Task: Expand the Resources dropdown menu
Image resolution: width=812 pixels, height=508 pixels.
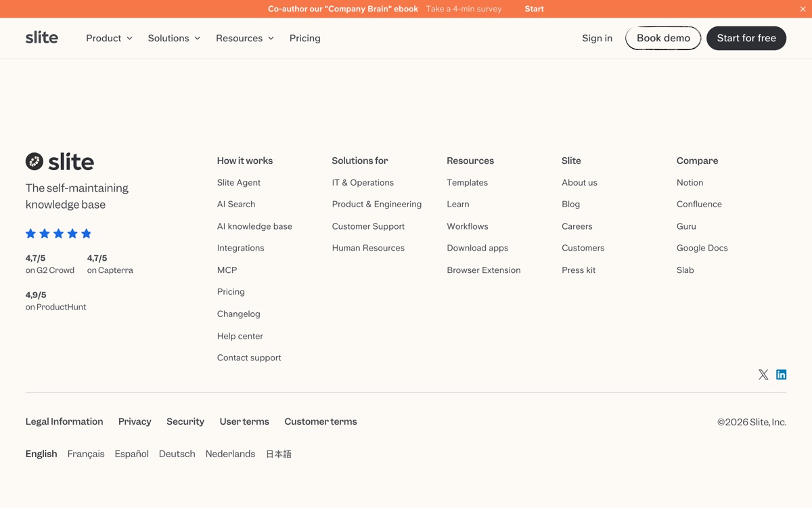Action: [x=245, y=38]
